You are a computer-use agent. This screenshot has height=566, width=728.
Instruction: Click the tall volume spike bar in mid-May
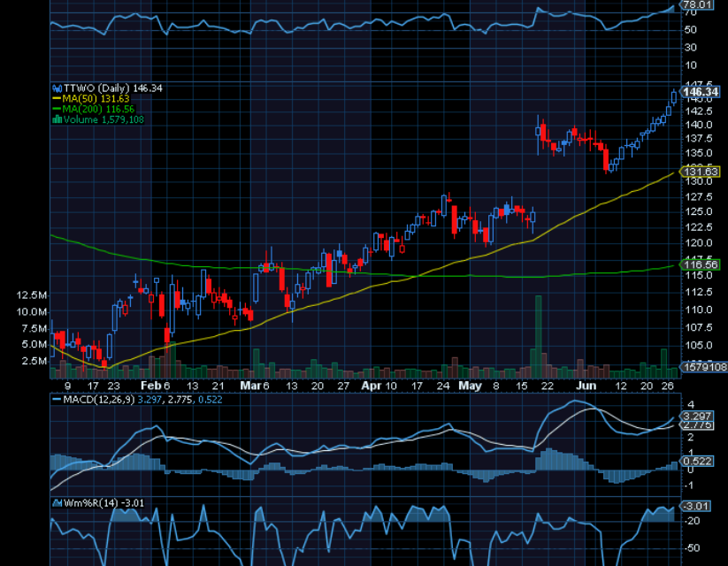point(537,336)
